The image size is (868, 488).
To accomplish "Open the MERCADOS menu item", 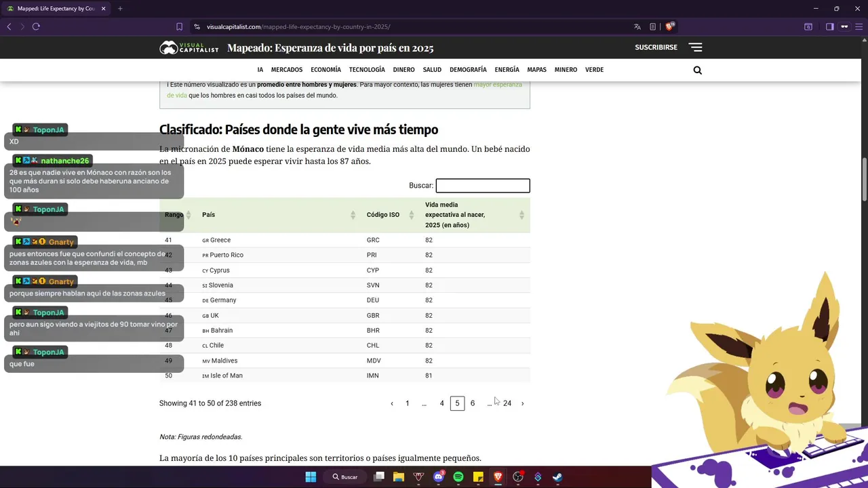I will pos(287,70).
